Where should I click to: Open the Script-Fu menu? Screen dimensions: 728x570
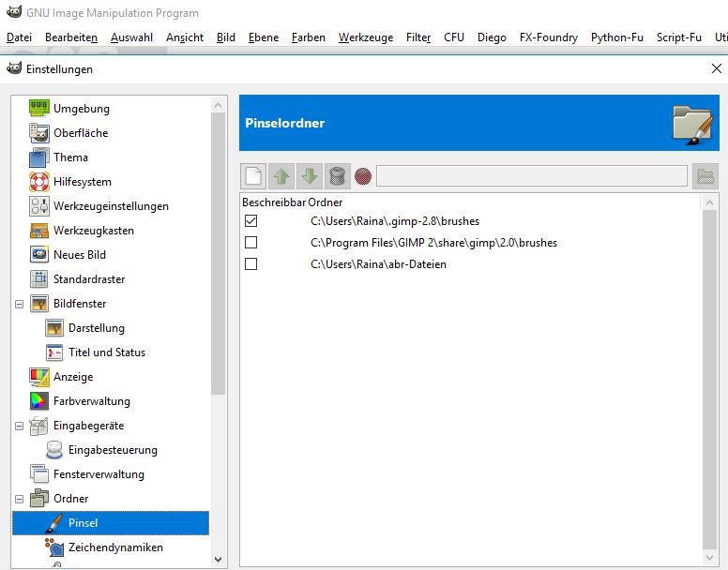679,37
